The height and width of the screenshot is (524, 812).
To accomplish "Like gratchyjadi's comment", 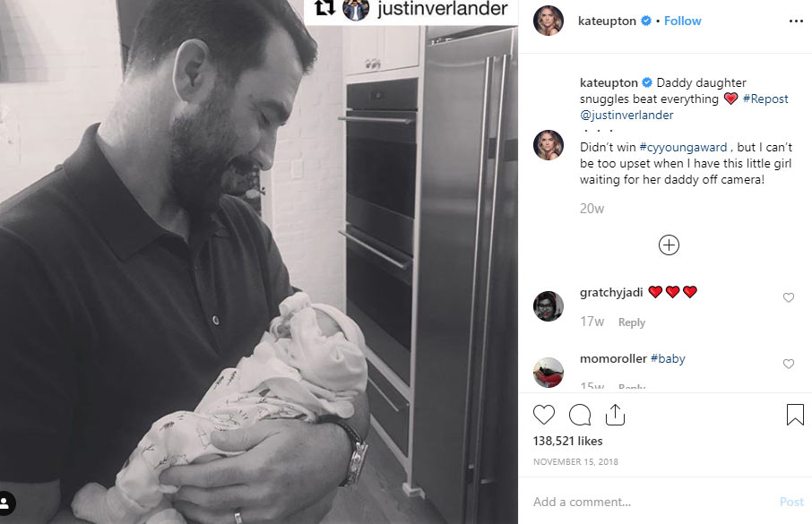I will pos(788,297).
